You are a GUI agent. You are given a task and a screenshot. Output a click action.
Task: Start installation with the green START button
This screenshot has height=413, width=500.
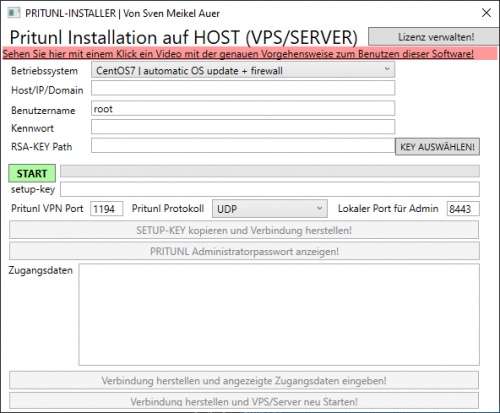pos(32,173)
